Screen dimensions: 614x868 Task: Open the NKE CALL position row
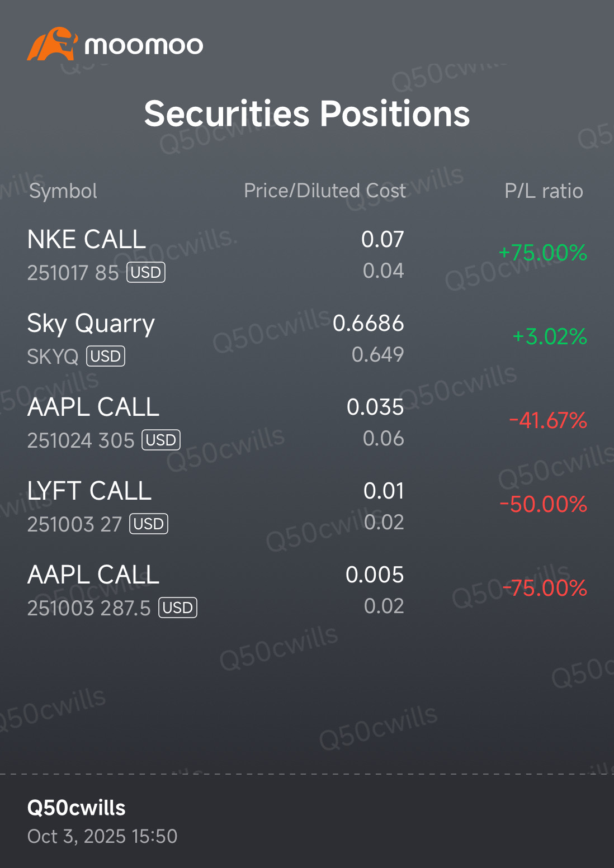pos(87,240)
